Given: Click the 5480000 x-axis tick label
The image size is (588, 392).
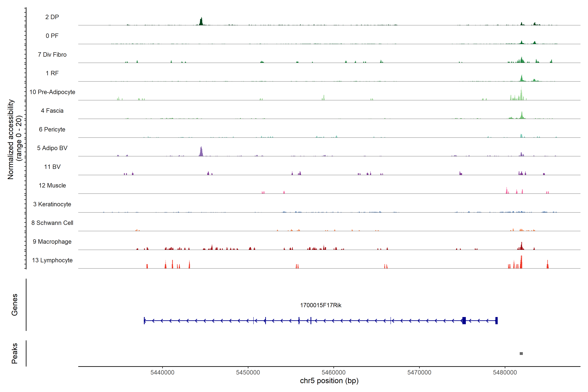Looking at the screenshot, I should coord(505,372).
